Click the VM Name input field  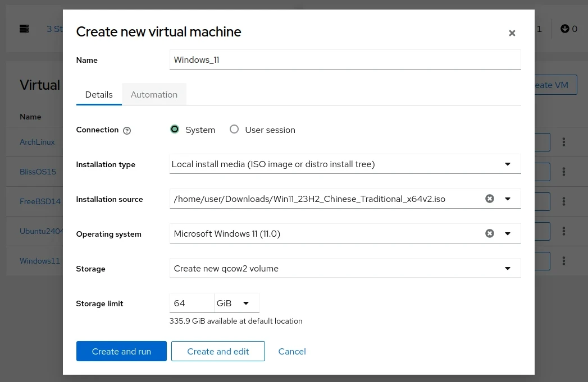(x=345, y=59)
